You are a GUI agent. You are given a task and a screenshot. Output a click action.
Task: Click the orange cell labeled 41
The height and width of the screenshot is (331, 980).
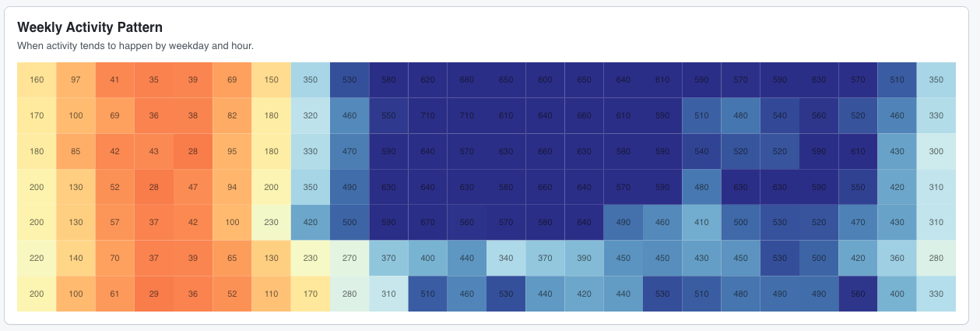114,79
